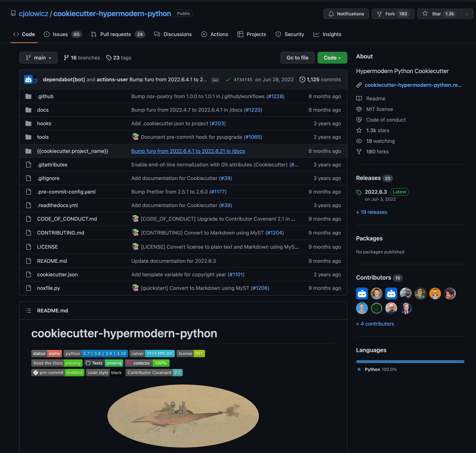Open the cookiecutter.json file
Viewport: 476px width, 453px height.
[57, 274]
